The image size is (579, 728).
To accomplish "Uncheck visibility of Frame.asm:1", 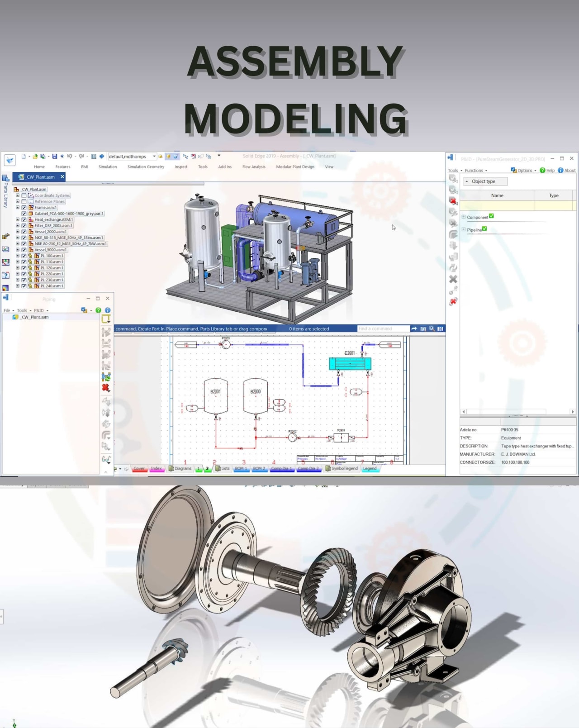I will click(x=24, y=208).
